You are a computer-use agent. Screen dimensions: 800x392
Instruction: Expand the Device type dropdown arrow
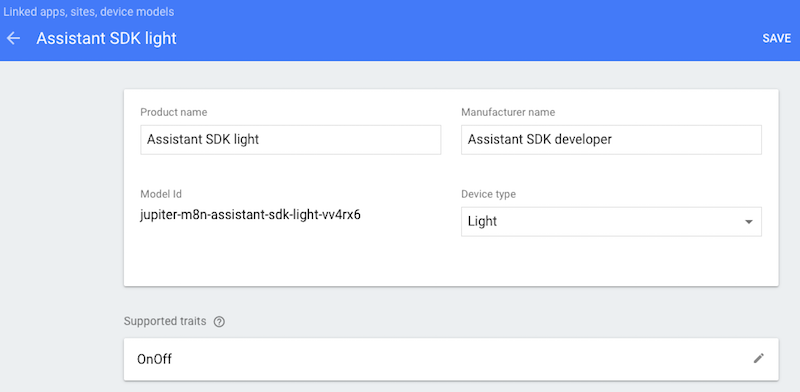[748, 222]
